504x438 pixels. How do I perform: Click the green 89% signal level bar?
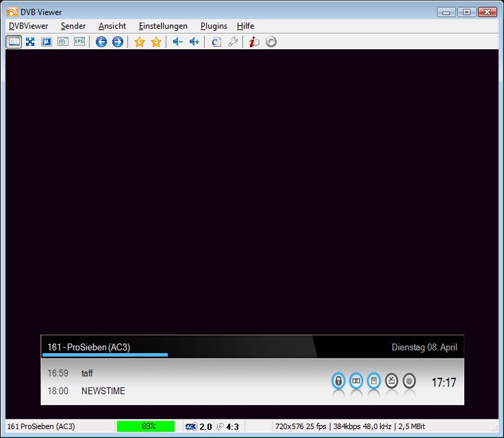(146, 426)
